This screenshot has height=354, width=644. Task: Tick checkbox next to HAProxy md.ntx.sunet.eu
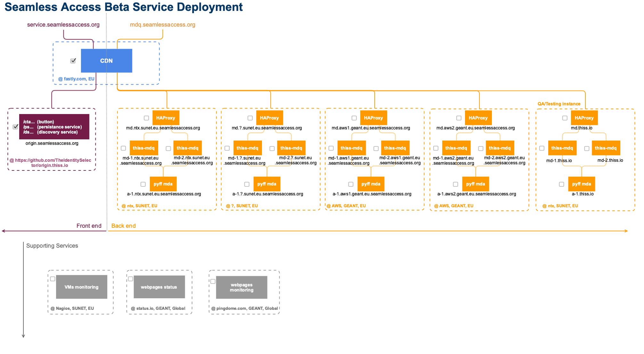pyautogui.click(x=146, y=118)
